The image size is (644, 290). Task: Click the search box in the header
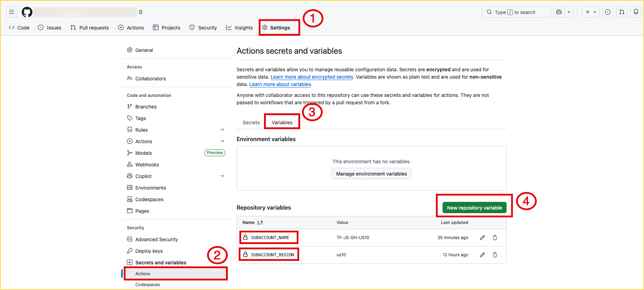pos(516,12)
